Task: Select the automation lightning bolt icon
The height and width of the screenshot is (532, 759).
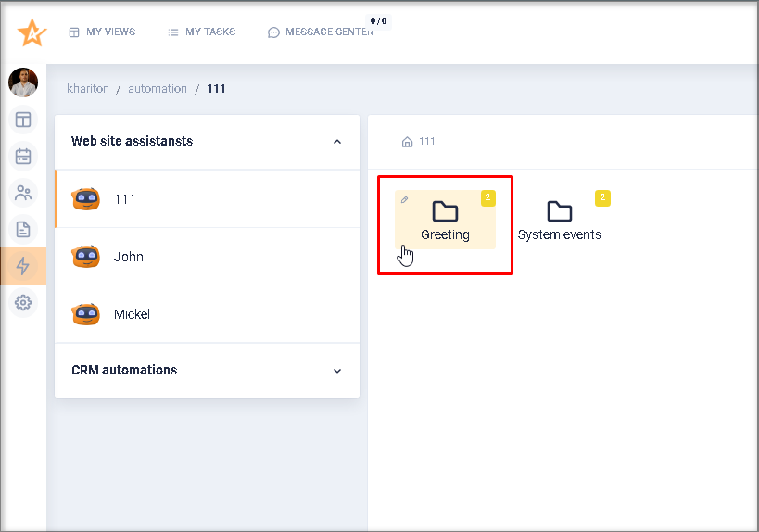Action: point(23,266)
